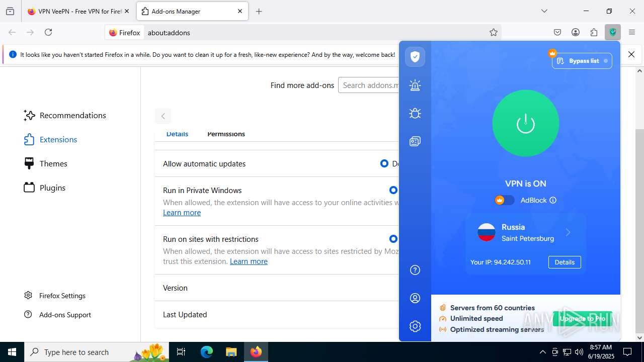Select Plugins in add-ons sidebar
The image size is (644, 362).
click(x=45, y=188)
